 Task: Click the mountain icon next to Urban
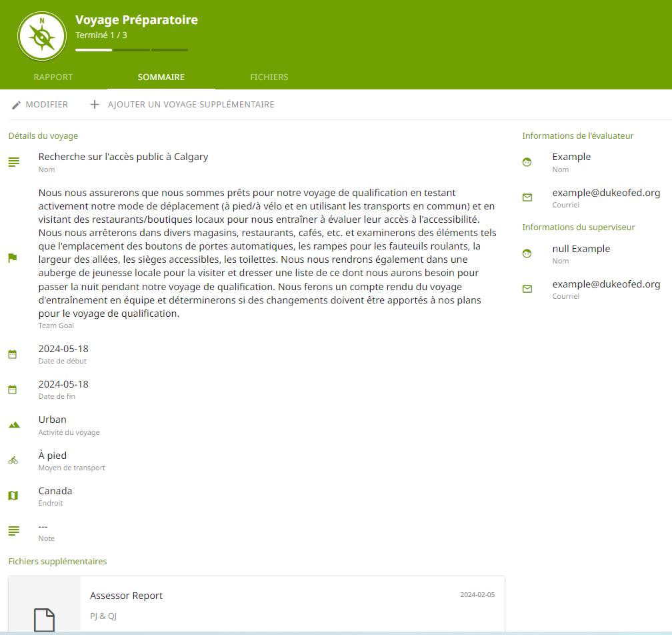(13, 424)
